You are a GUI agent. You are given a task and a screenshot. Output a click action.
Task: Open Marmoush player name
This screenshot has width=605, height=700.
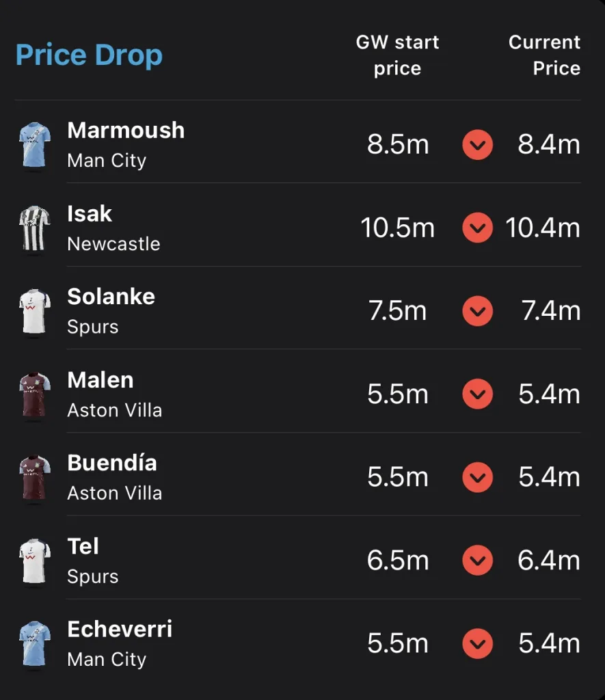pyautogui.click(x=126, y=131)
